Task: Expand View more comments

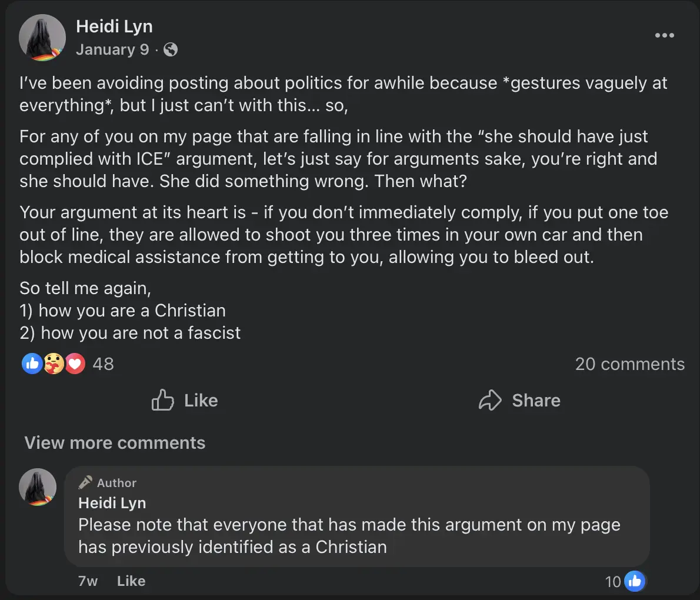Action: click(115, 443)
